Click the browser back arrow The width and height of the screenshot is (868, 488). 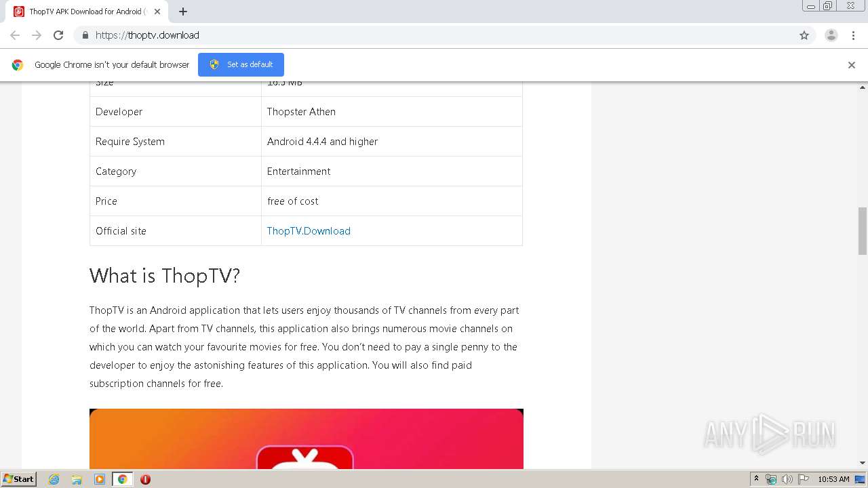(x=15, y=35)
